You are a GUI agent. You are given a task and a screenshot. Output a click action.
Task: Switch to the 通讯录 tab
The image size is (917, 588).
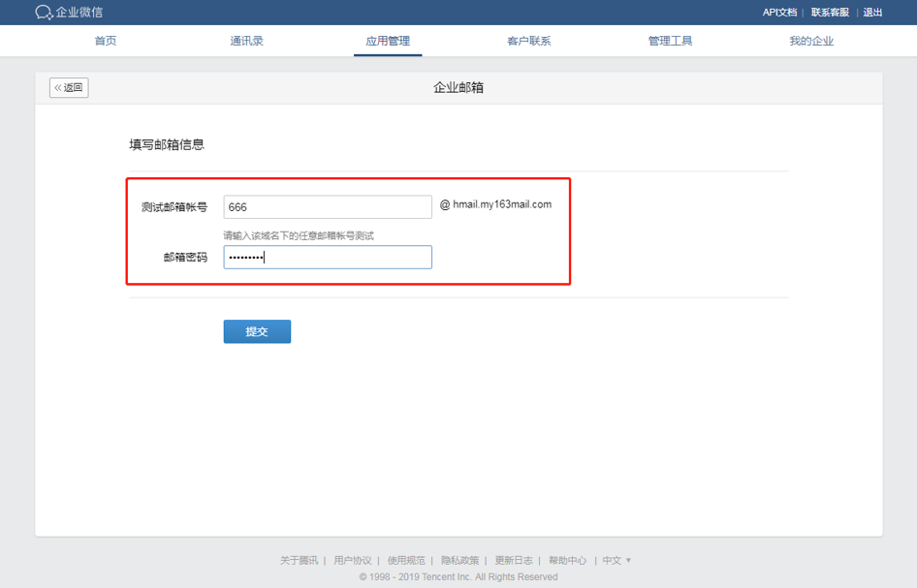246,41
